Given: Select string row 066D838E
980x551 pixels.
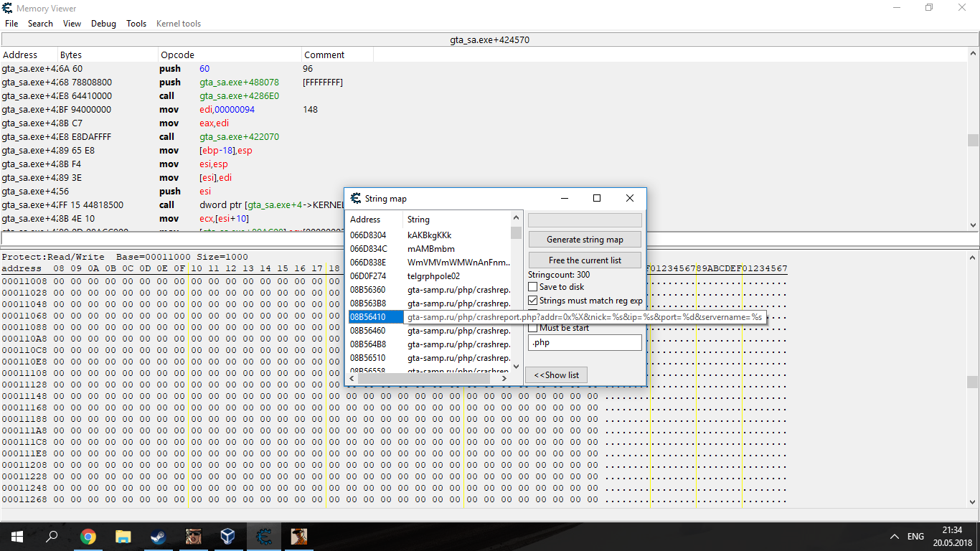Looking at the screenshot, I should (428, 262).
